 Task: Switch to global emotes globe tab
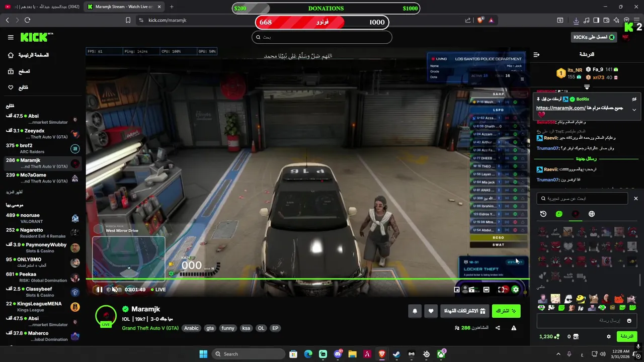pyautogui.click(x=592, y=214)
